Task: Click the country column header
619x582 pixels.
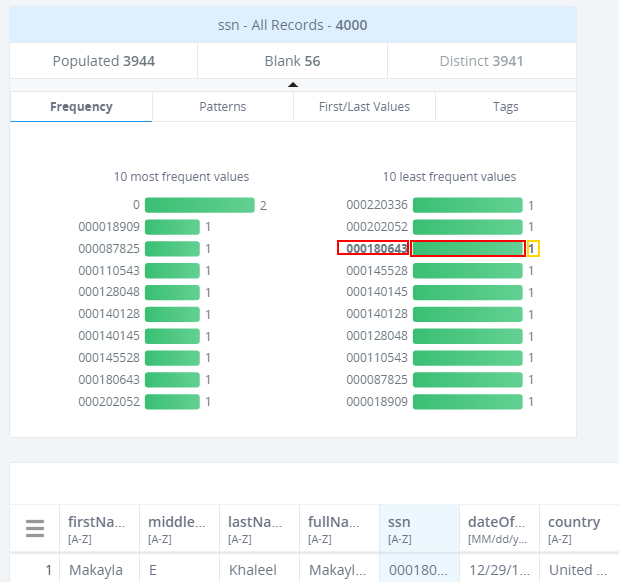Action: point(579,528)
